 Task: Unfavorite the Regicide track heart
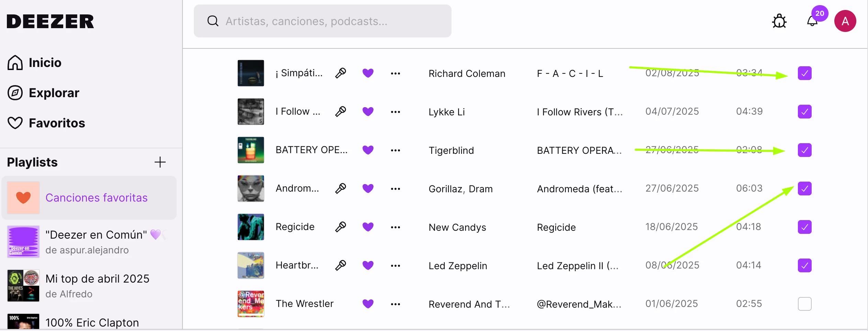(368, 227)
